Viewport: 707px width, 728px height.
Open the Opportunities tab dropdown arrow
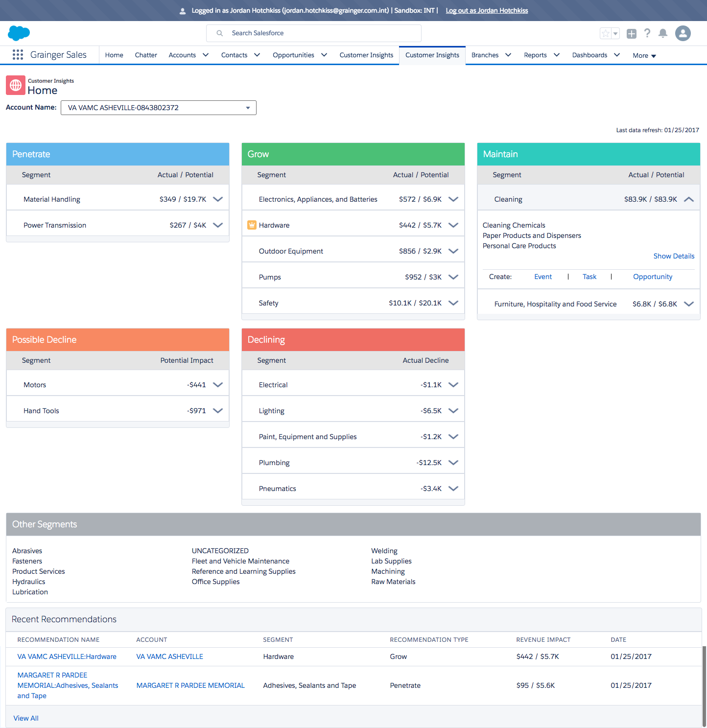click(x=324, y=55)
